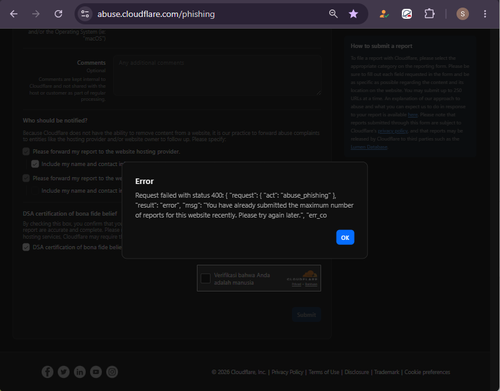This screenshot has height=391, width=500.
Task: Open the LinkedIn icon in footer
Action: point(80,372)
